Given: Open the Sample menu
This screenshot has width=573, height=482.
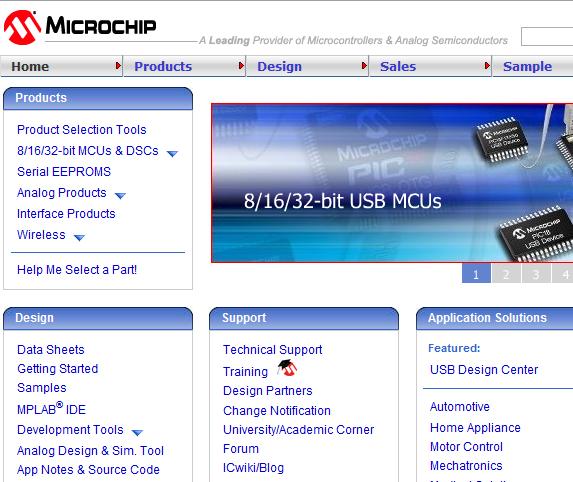Looking at the screenshot, I should [x=533, y=66].
